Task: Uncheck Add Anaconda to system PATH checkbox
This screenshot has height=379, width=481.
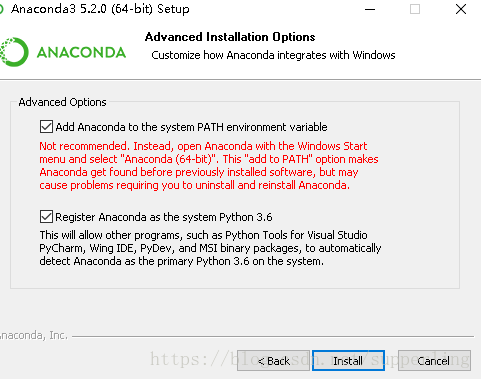Action: coord(46,127)
